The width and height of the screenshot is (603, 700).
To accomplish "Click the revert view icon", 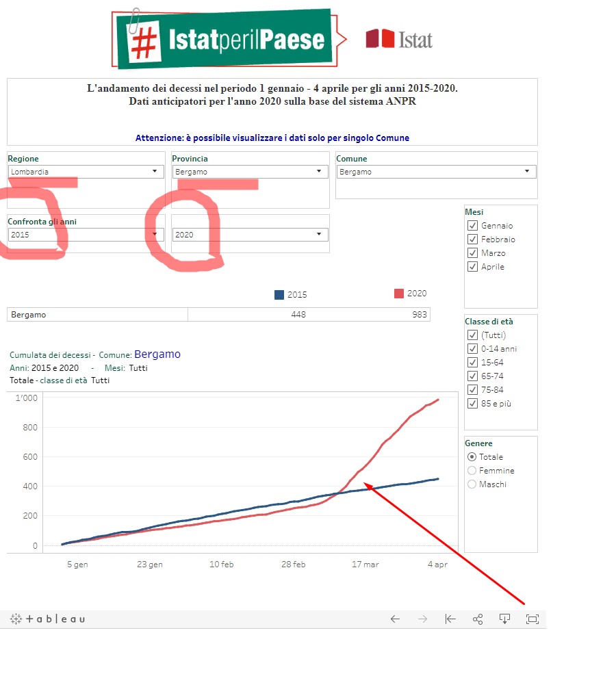I will (450, 619).
